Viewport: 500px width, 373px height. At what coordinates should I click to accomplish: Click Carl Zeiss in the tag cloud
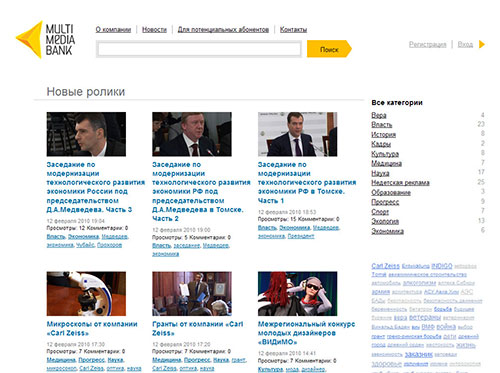click(385, 266)
